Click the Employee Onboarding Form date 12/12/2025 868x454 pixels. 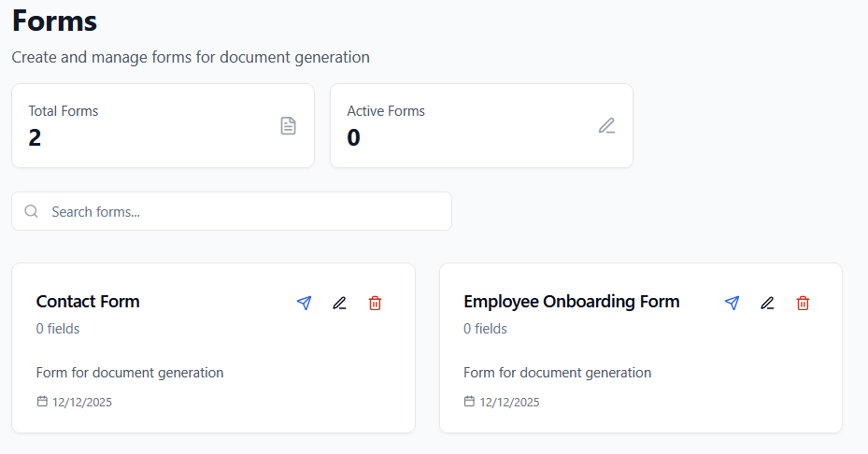click(x=509, y=403)
